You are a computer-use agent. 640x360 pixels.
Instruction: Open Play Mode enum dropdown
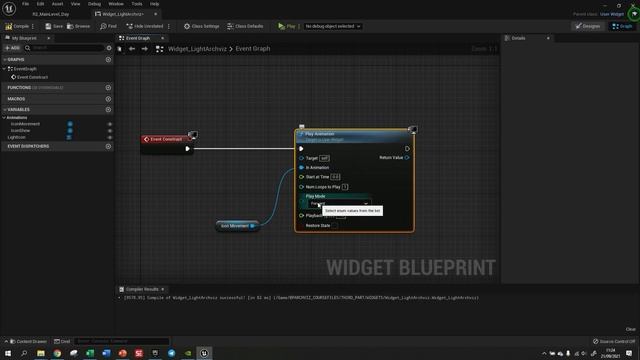[x=339, y=203]
